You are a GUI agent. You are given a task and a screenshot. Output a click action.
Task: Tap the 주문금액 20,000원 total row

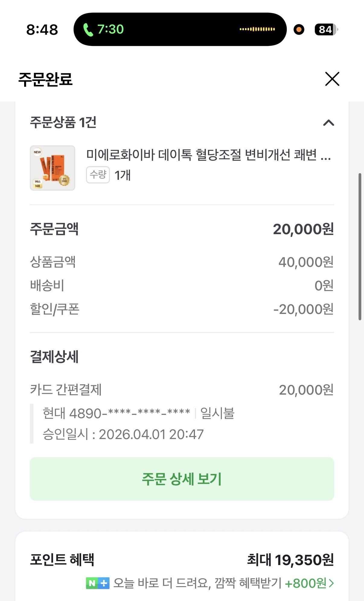pos(182,229)
